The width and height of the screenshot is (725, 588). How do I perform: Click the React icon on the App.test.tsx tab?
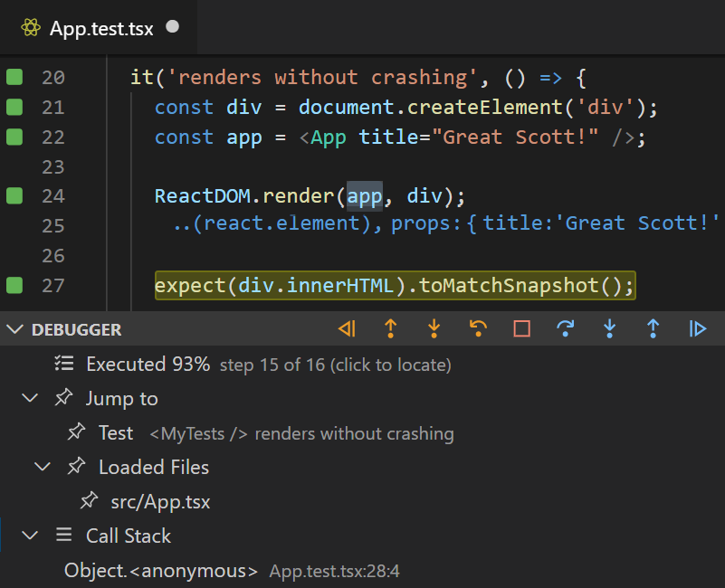click(31, 28)
